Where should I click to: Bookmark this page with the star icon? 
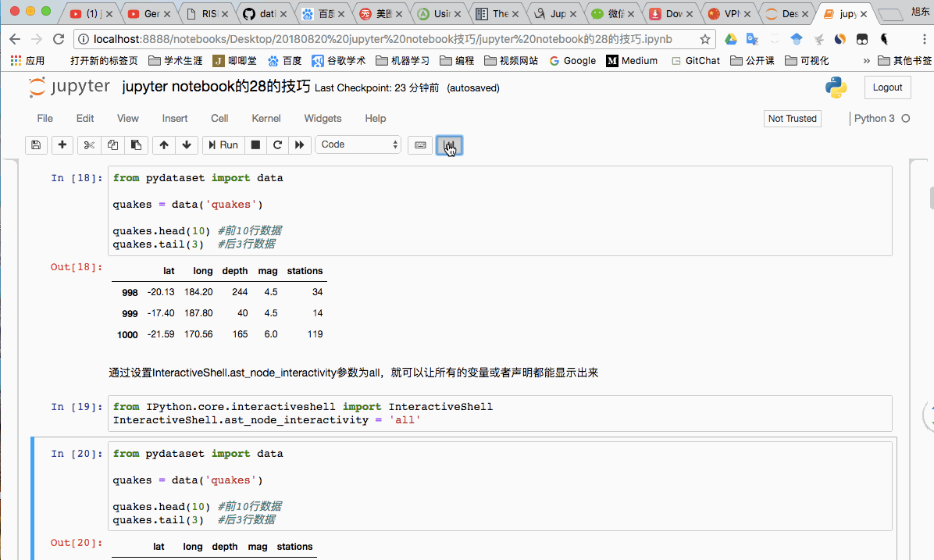coord(705,39)
